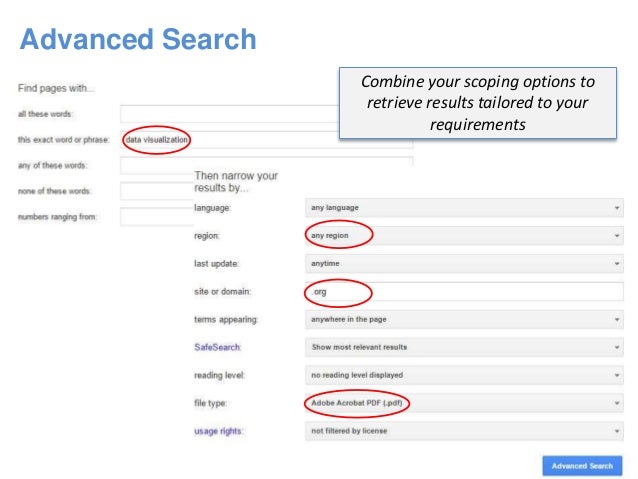Viewport: 638px width, 479px height.
Task: Expand the usage rights dropdown
Action: (463, 431)
